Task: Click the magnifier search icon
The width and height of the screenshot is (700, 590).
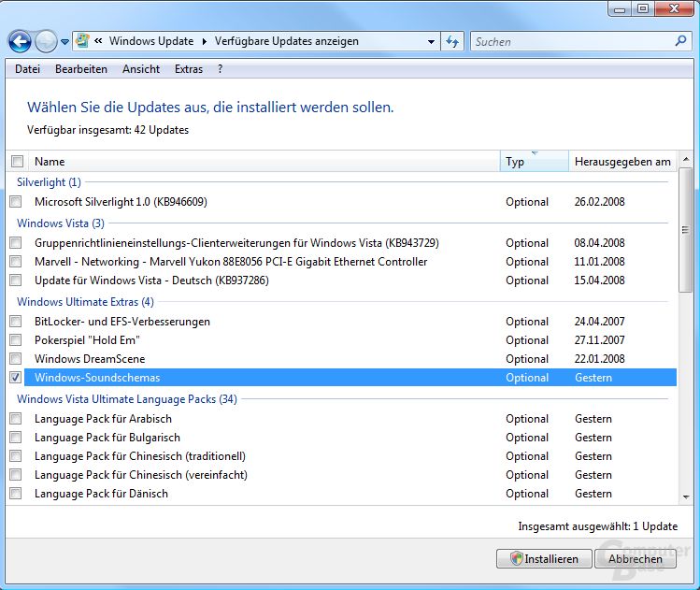Action: 680,41
